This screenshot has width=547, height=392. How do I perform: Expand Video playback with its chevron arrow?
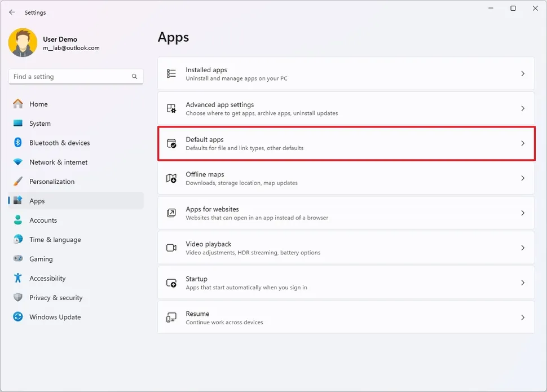[523, 248]
